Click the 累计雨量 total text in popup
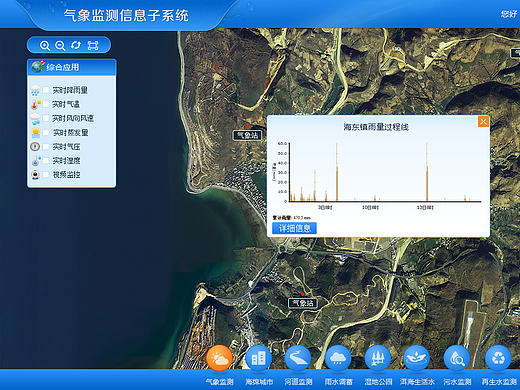This screenshot has width=520, height=390. click(292, 218)
